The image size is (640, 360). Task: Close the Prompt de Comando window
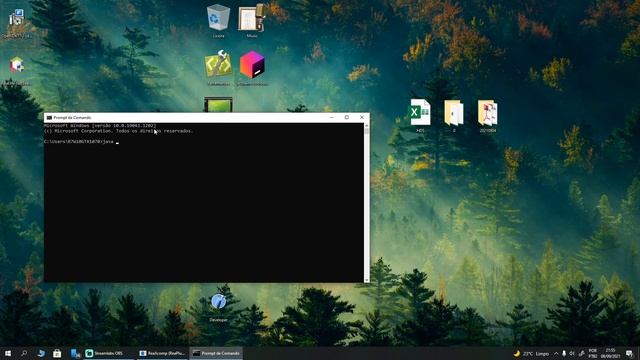coord(362,118)
